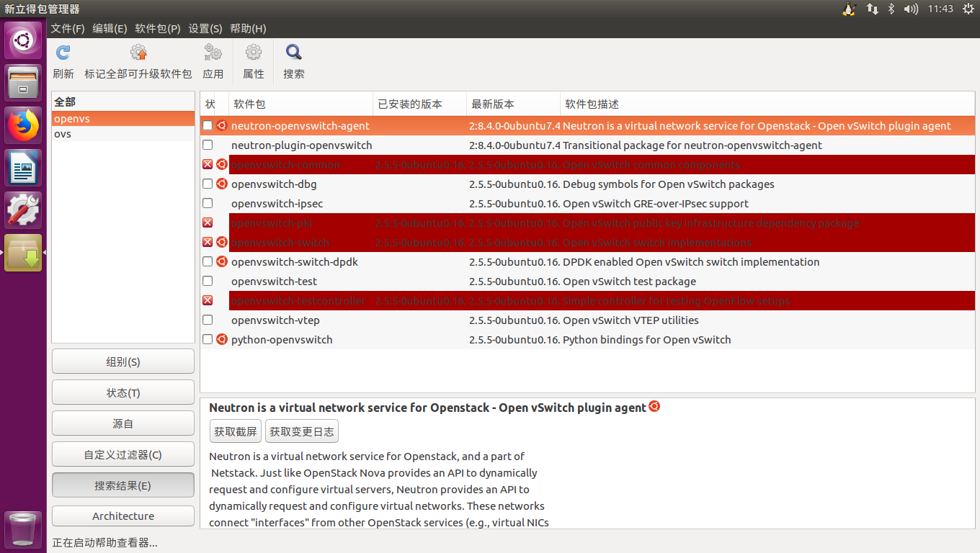The width and height of the screenshot is (980, 553).
Task: Open the Package (软件包) menu
Action: pos(158,28)
